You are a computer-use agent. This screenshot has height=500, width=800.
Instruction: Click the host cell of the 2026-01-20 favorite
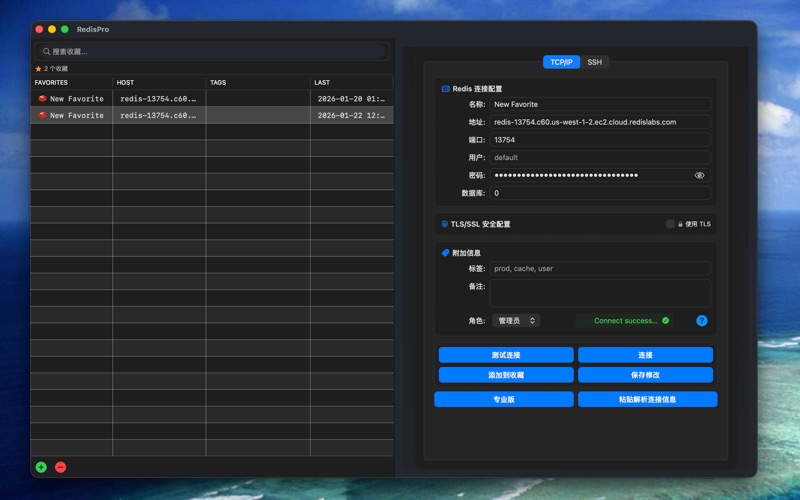pyautogui.click(x=159, y=98)
